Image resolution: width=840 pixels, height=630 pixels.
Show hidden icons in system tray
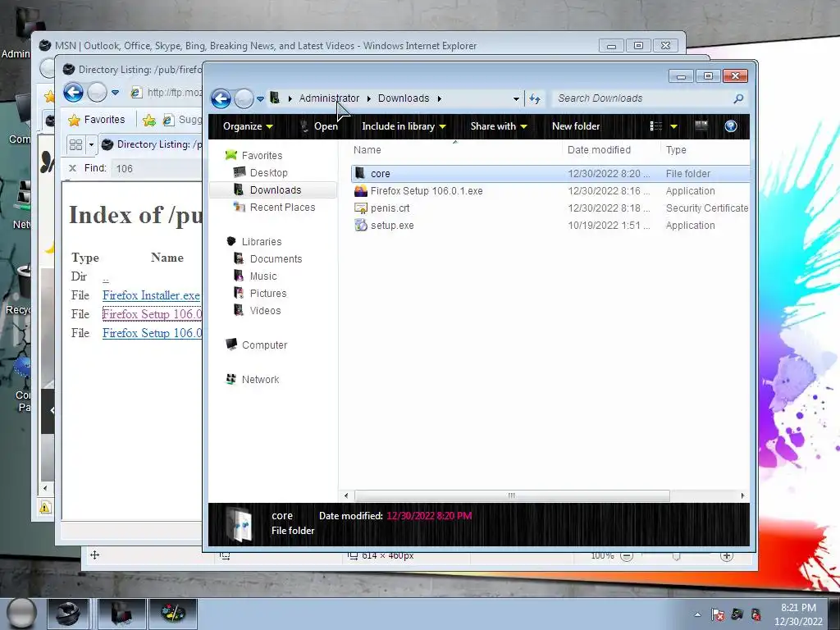tap(697, 614)
